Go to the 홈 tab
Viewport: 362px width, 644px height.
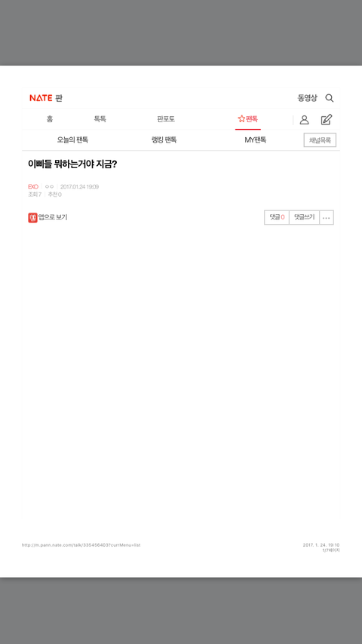pyautogui.click(x=50, y=119)
